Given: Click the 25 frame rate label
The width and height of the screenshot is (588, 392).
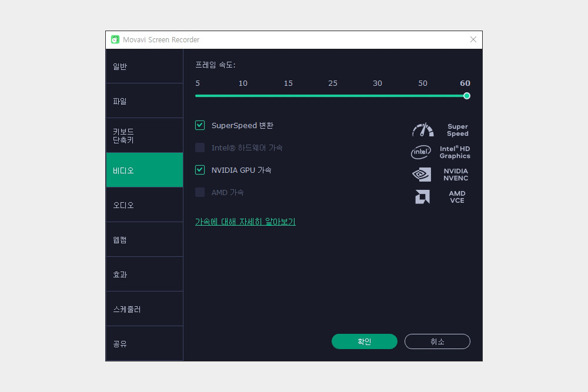Looking at the screenshot, I should (333, 83).
